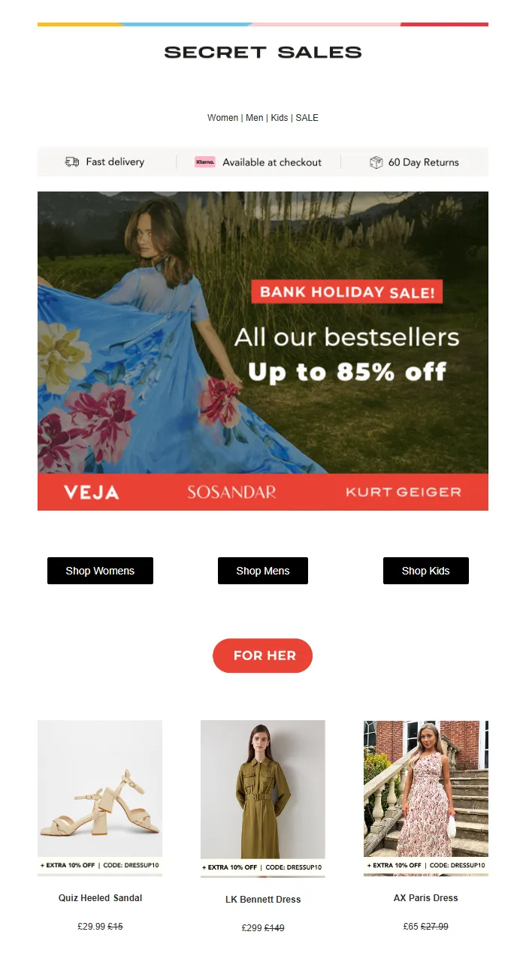Viewport: 526px width, 980px height.
Task: Click the red FOR HER button
Action: click(x=263, y=656)
